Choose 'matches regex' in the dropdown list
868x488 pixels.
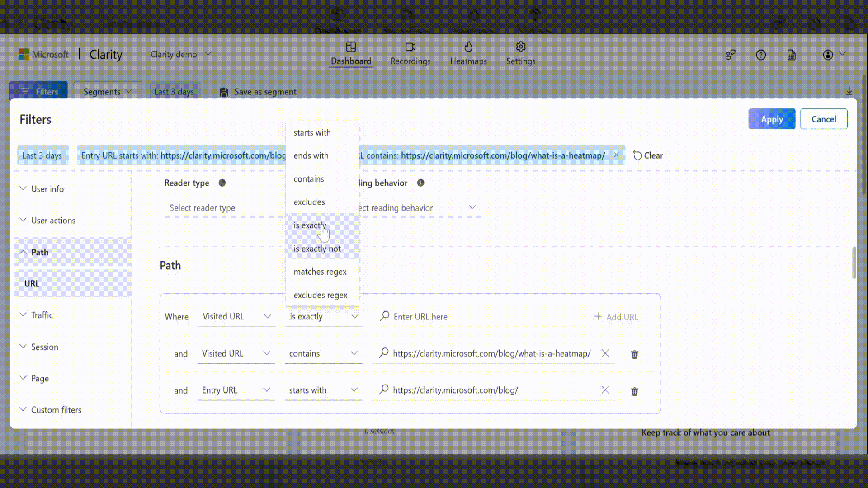point(320,272)
